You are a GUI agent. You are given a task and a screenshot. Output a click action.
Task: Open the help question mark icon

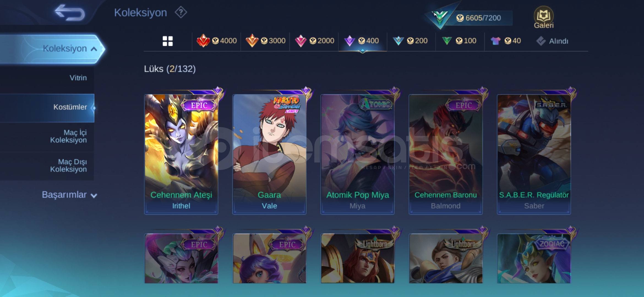pos(181,12)
